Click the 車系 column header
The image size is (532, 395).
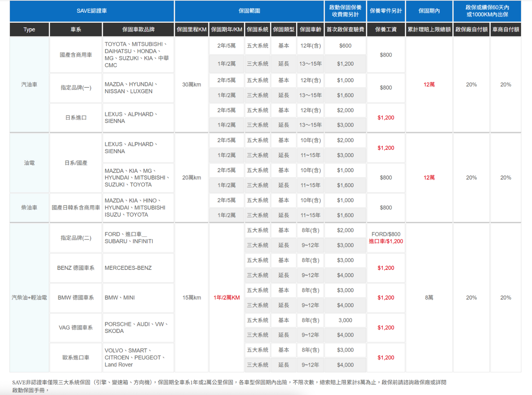[x=76, y=29]
